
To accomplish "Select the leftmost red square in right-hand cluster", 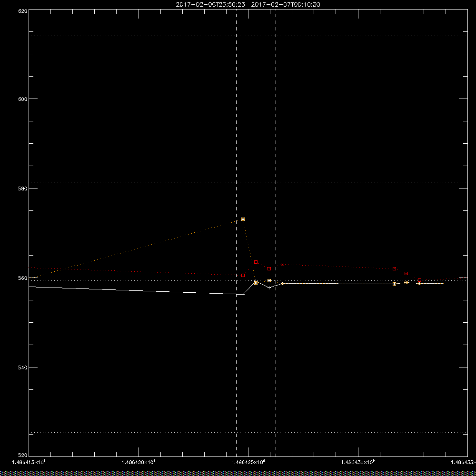I will (394, 268).
